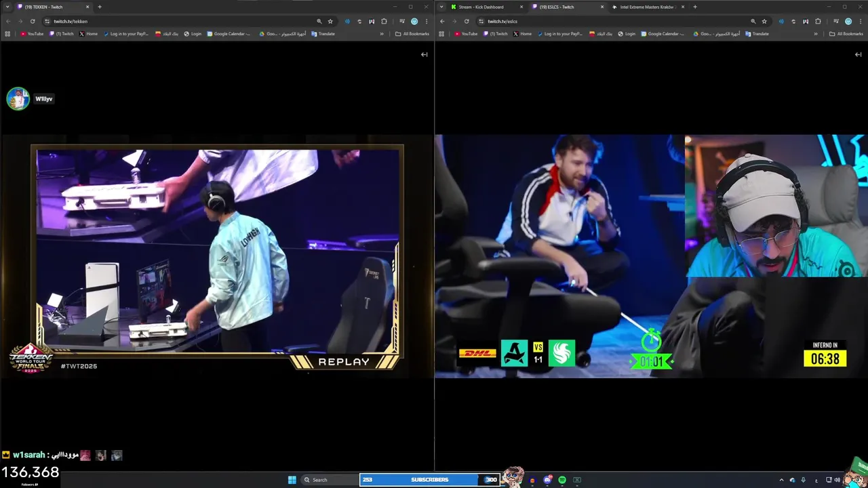Screen dimensions: 868x488
Task: Close the Intel Extreme Masters tab
Action: click(x=683, y=7)
